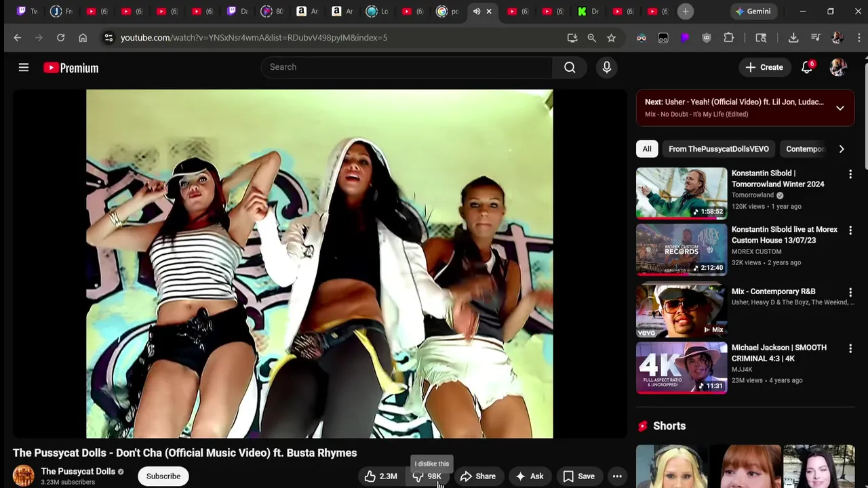Close the current playing tab
The height and width of the screenshot is (488, 868).
[489, 12]
